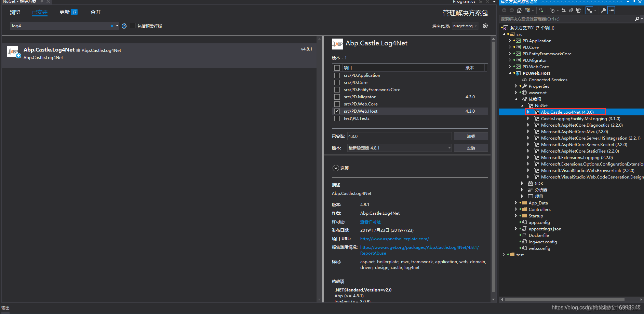The height and width of the screenshot is (314, 644).
Task: Click the pending changes filter clock icon
Action: click(552, 10)
